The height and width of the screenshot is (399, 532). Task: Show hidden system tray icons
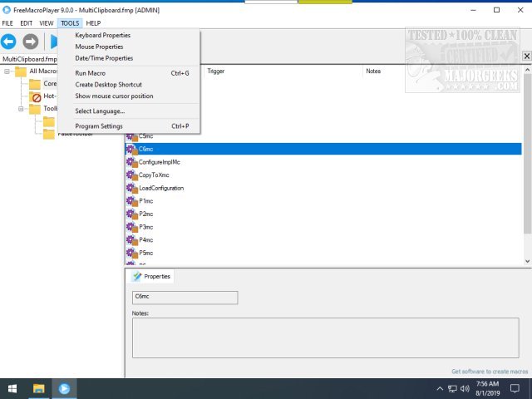(440, 388)
